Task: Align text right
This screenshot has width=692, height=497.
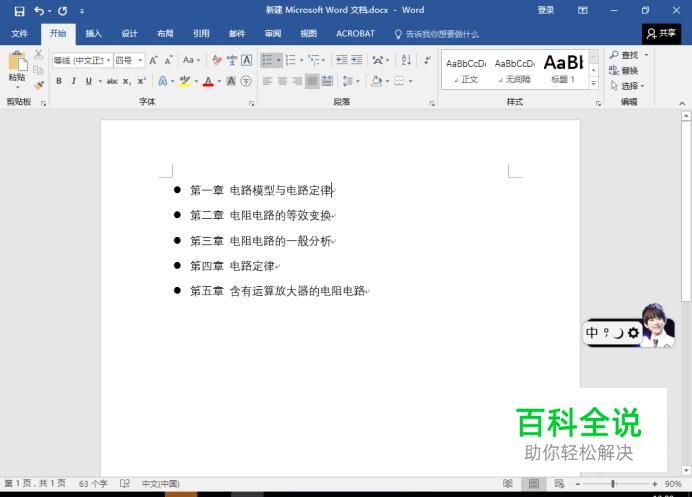Action: pyautogui.click(x=297, y=81)
